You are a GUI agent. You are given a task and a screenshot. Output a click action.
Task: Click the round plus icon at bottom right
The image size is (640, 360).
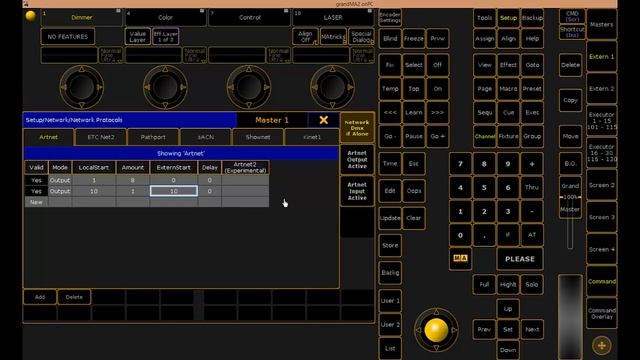pyautogui.click(x=602, y=345)
